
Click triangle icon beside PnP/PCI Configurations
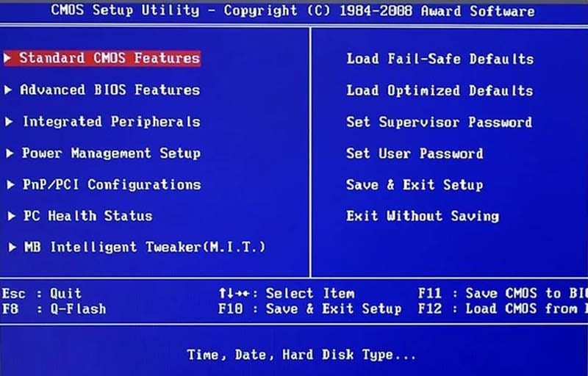[10, 184]
